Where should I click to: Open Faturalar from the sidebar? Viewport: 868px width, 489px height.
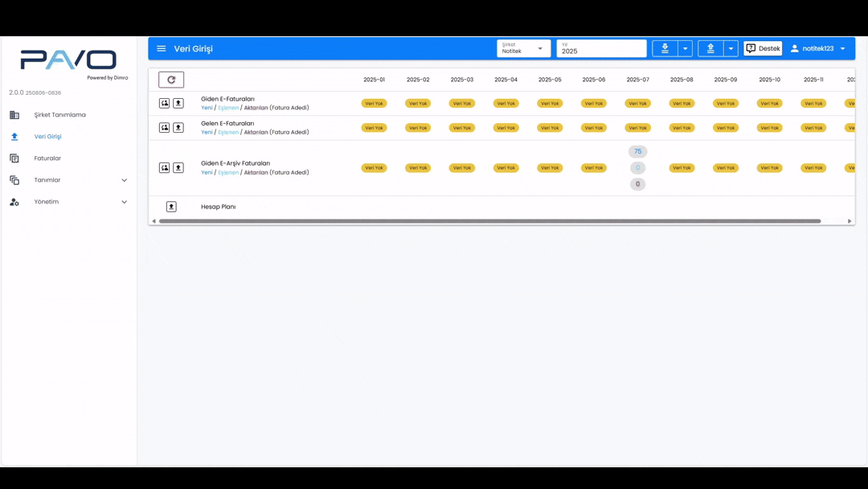[x=47, y=158]
